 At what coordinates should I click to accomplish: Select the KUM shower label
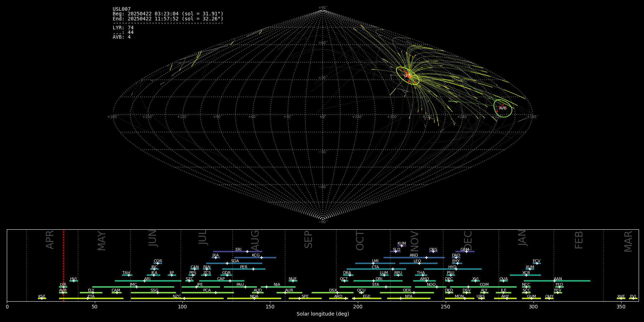[402, 244]
